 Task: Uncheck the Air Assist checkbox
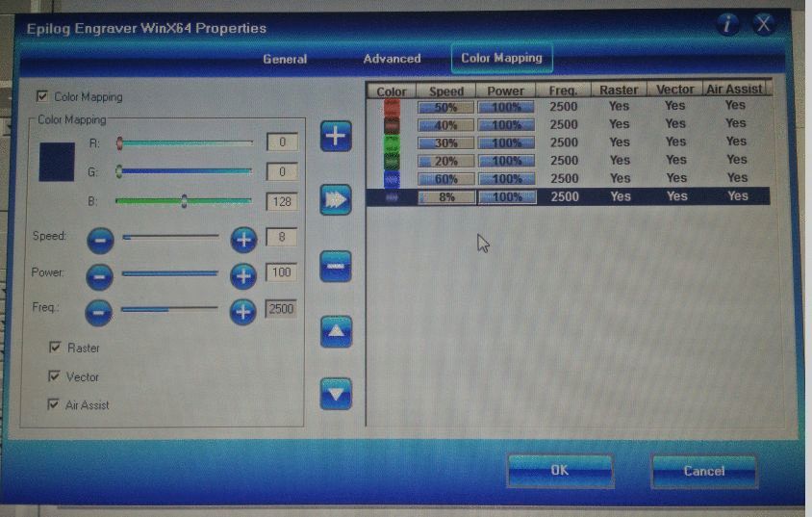pyautogui.click(x=53, y=404)
